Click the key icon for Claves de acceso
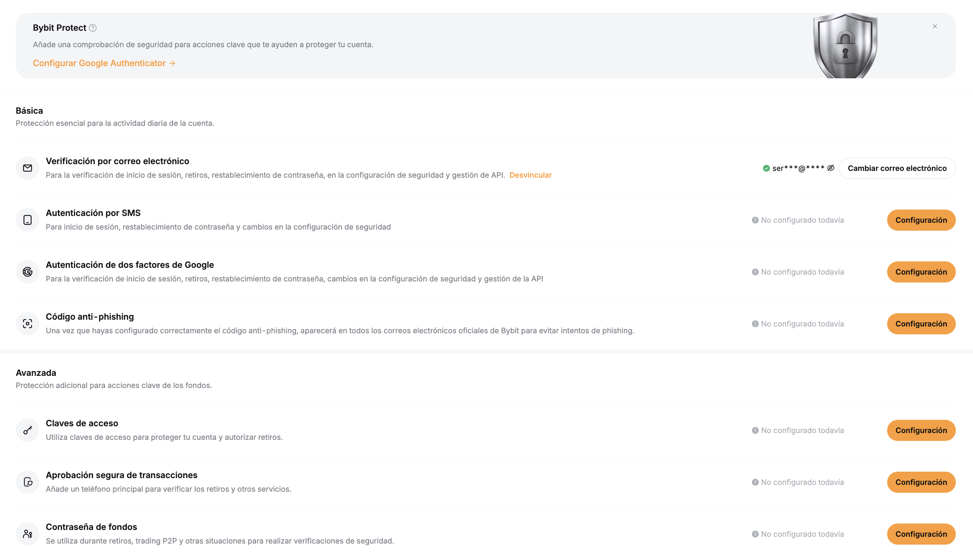 coord(27,431)
